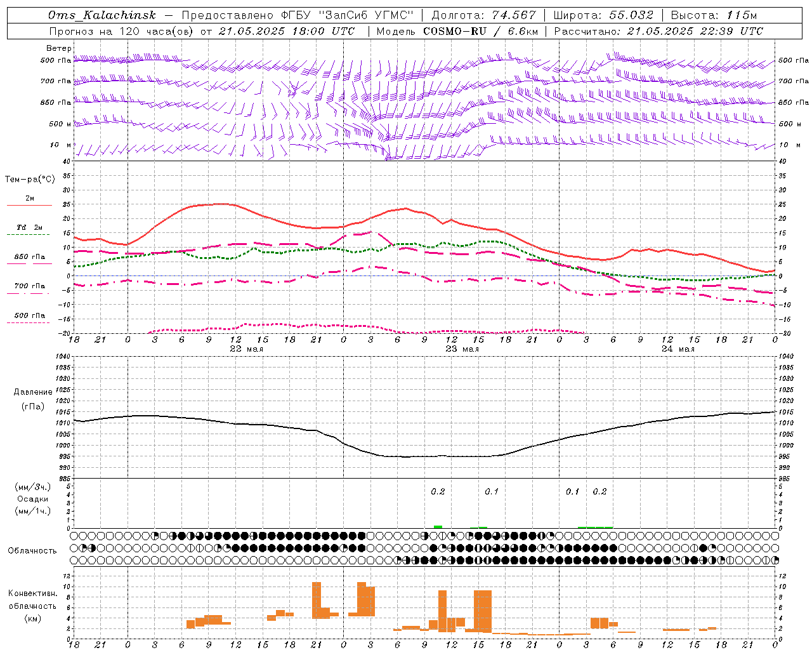Click the 23 мая date label
Screen dimensions: 812x650
[x=462, y=349]
